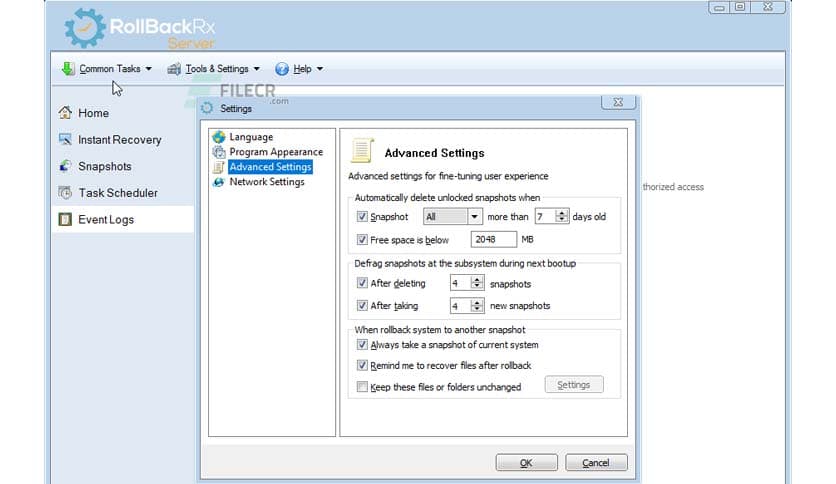The height and width of the screenshot is (484, 836).
Task: Toggle the After deleting snapshots checkbox
Action: tap(362, 283)
